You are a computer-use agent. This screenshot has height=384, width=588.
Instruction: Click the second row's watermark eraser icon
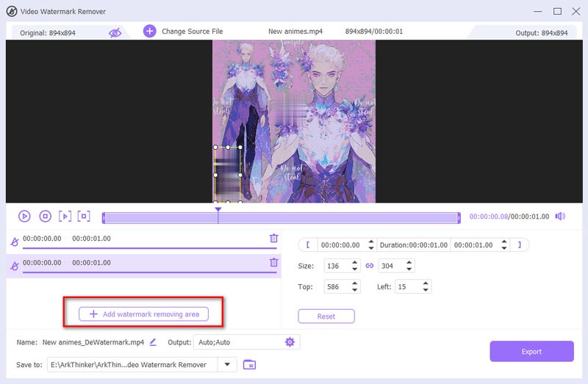point(14,266)
